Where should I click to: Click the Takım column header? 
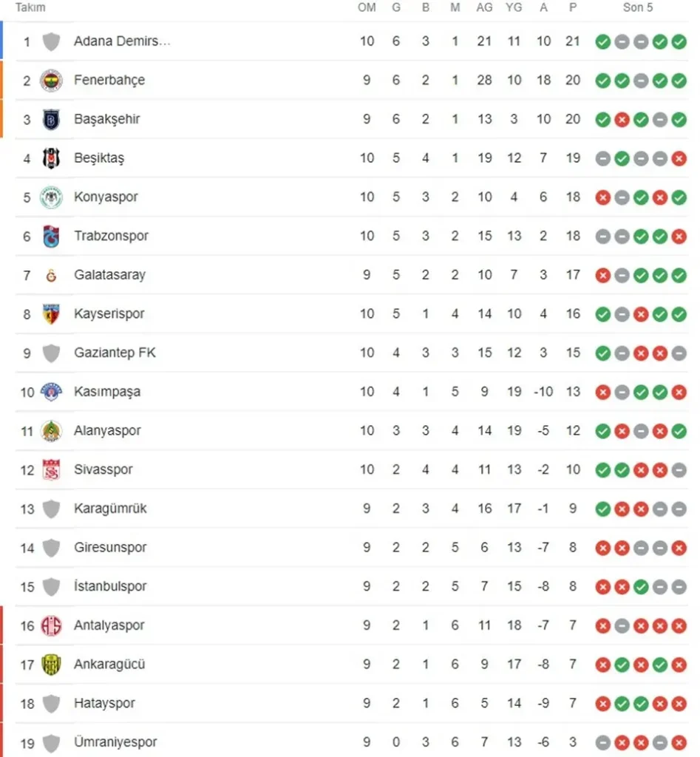point(30,7)
